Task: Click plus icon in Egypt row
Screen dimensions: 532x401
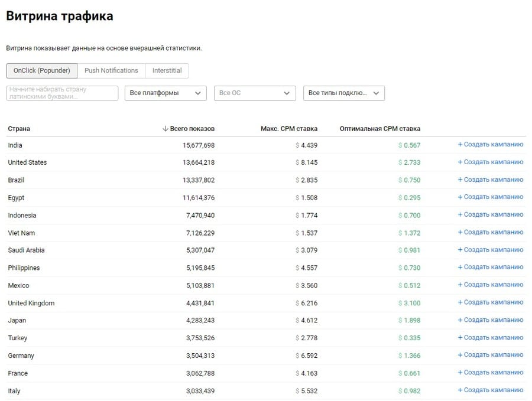Action: 460,197
